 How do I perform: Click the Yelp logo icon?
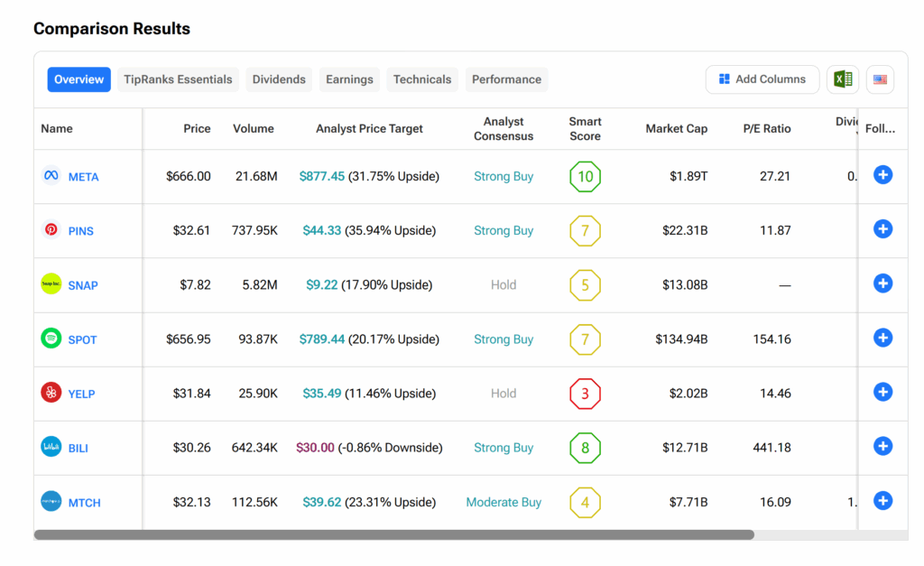point(51,393)
